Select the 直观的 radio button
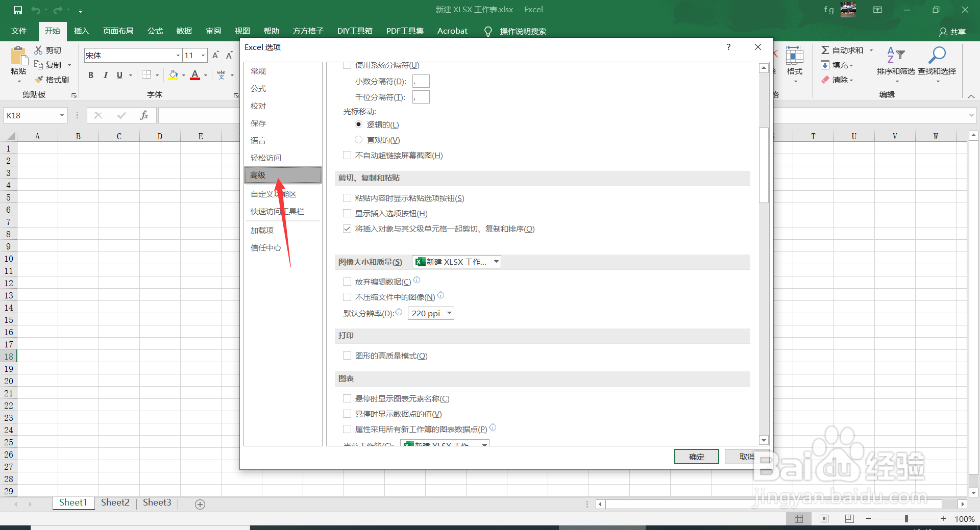Viewport: 980px width, 530px height. click(358, 139)
